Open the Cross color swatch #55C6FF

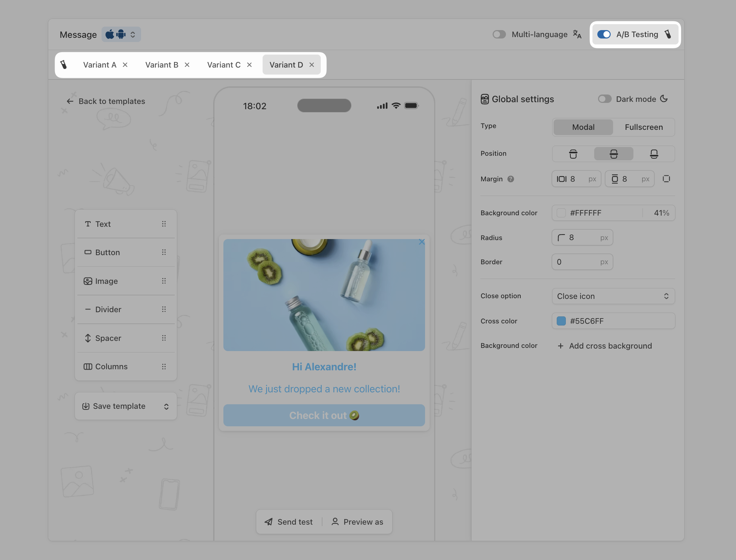pos(561,321)
